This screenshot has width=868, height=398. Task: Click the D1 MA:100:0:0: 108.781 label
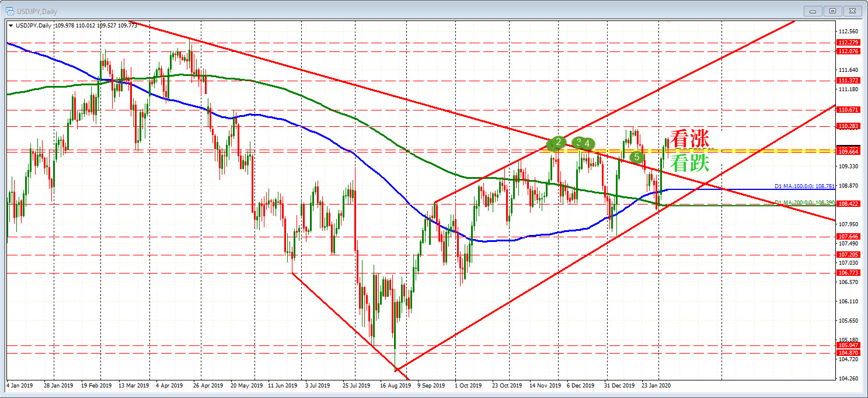click(804, 186)
